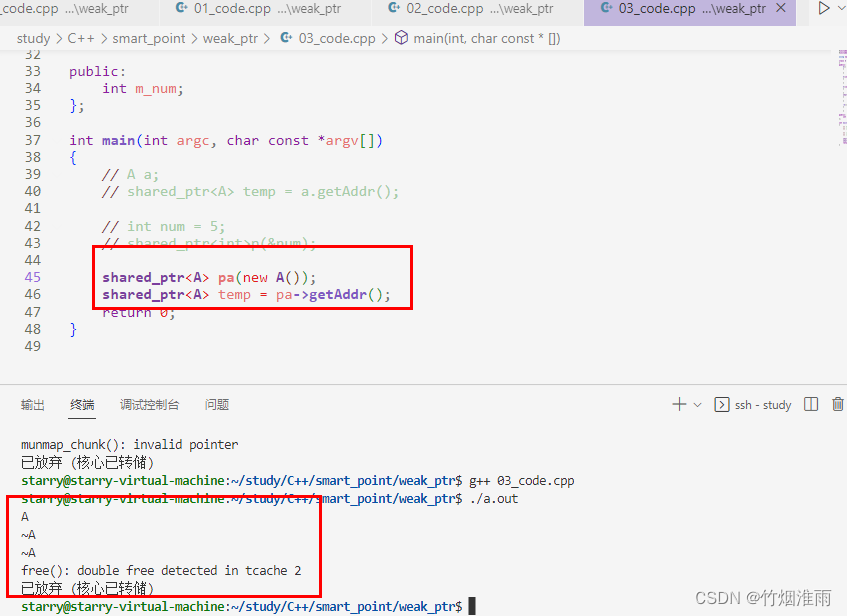This screenshot has width=847, height=616.
Task: Click commented 'int num = 5;' on line 42
Action: 176,226
